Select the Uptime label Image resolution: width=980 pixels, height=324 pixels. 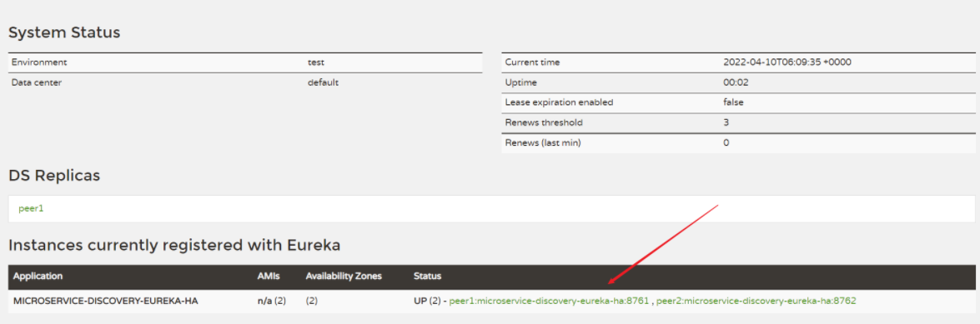(x=521, y=82)
